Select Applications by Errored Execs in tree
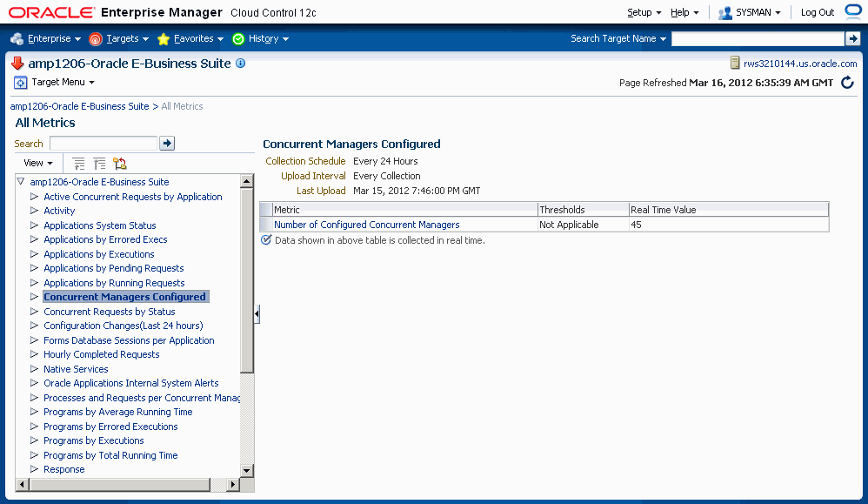The image size is (868, 504). pos(105,239)
